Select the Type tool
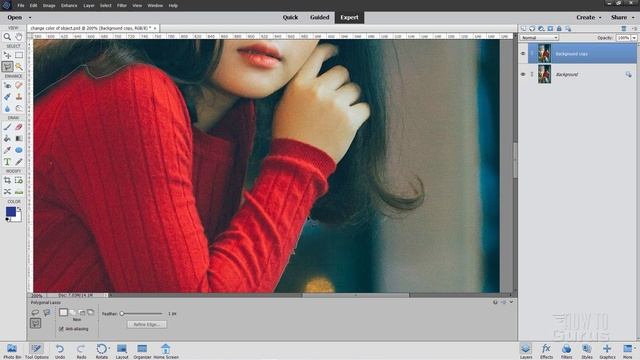 [x=7, y=162]
